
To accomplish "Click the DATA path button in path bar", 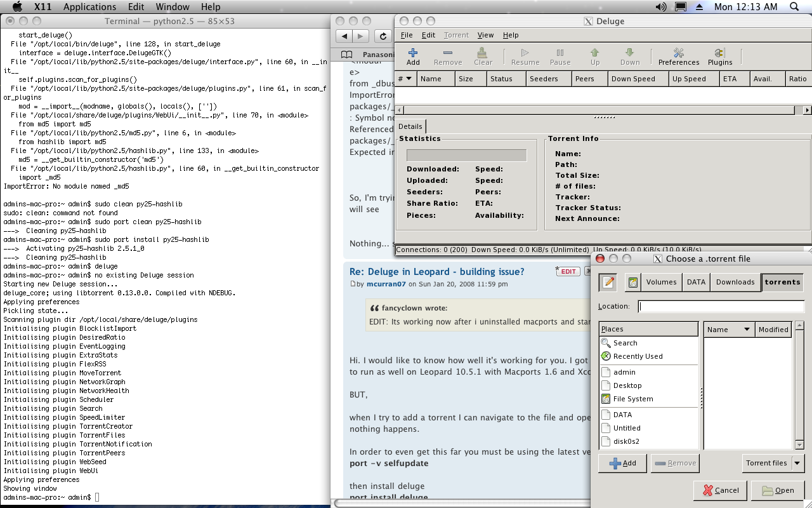I will click(696, 283).
